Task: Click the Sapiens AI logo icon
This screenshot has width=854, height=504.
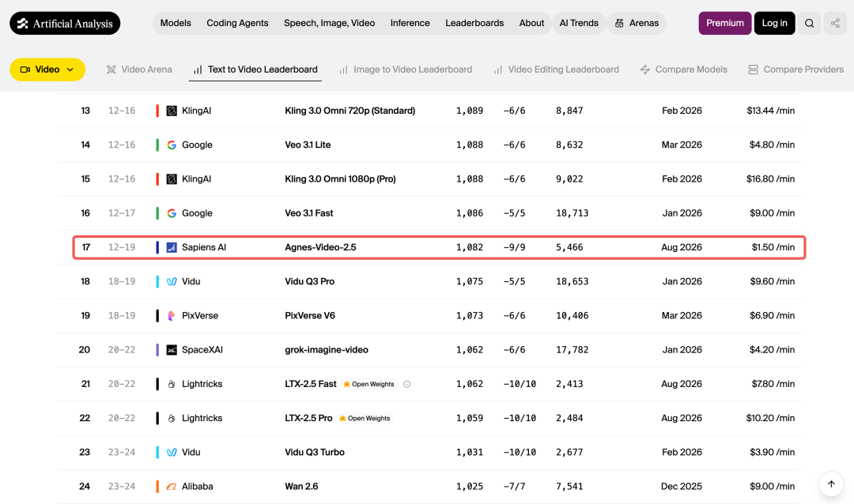Action: tap(172, 247)
